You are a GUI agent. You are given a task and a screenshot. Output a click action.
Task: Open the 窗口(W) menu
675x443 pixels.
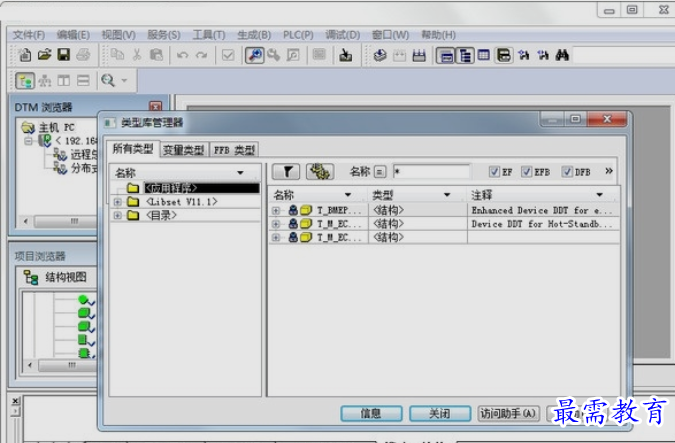coord(390,35)
